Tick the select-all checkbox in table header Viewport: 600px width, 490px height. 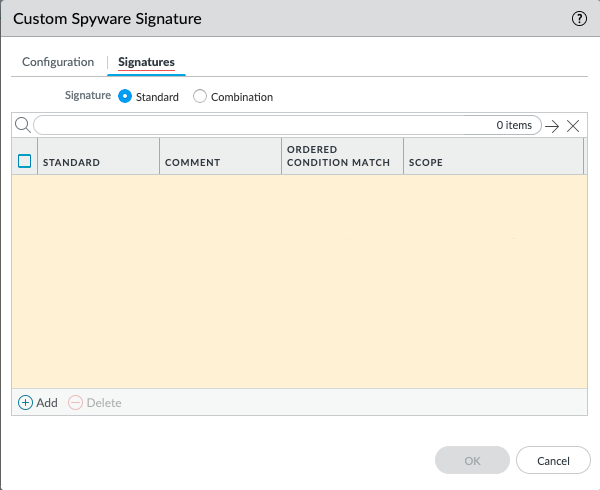point(25,160)
